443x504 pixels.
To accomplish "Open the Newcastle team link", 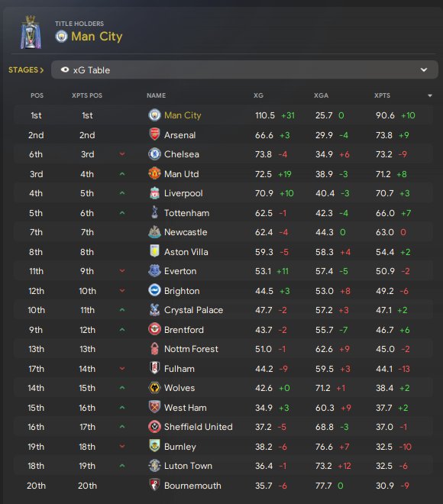I will [186, 232].
